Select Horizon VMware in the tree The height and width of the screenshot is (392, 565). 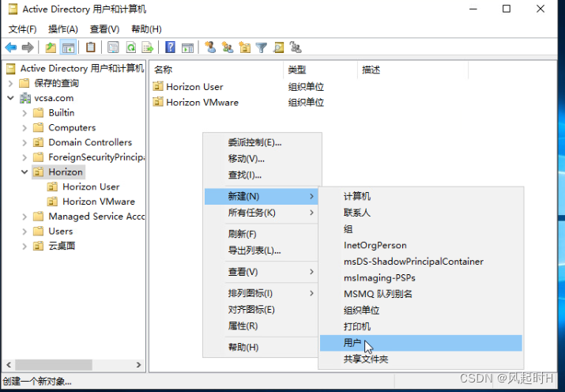coord(99,202)
